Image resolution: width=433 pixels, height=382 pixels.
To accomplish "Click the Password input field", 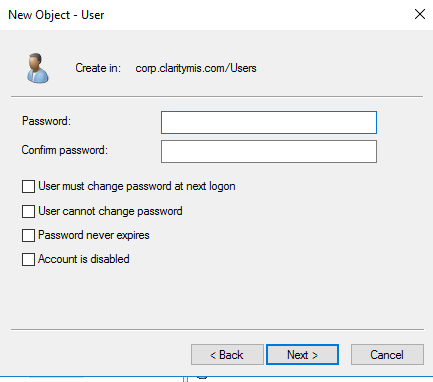I will (269, 123).
